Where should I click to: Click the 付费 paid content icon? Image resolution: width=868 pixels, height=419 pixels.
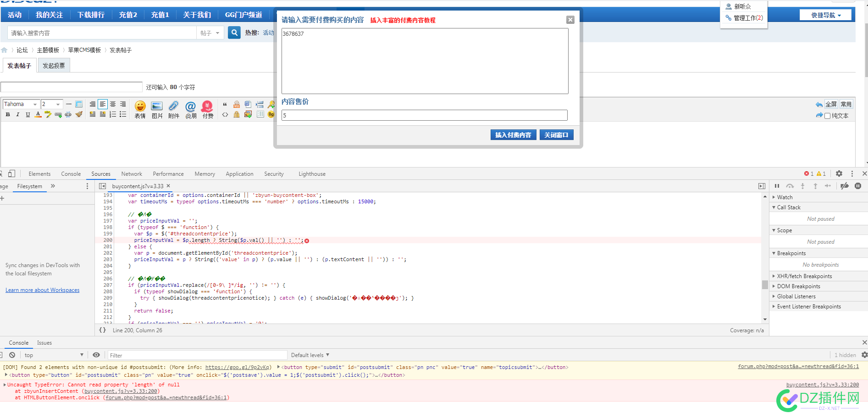208,109
